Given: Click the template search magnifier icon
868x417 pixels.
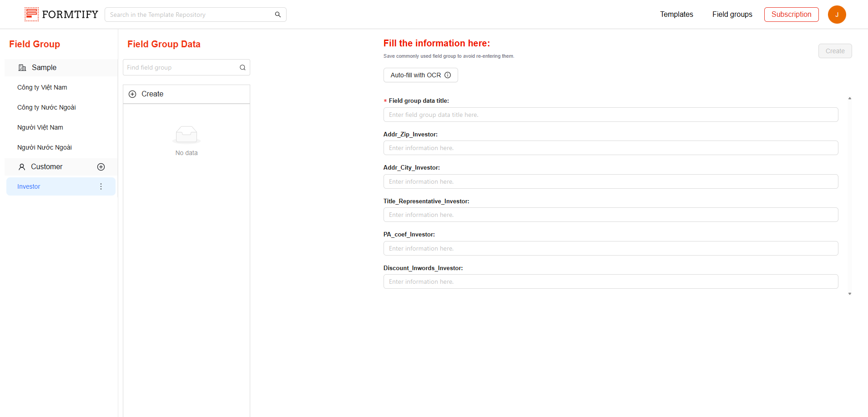Looking at the screenshot, I should pos(278,15).
